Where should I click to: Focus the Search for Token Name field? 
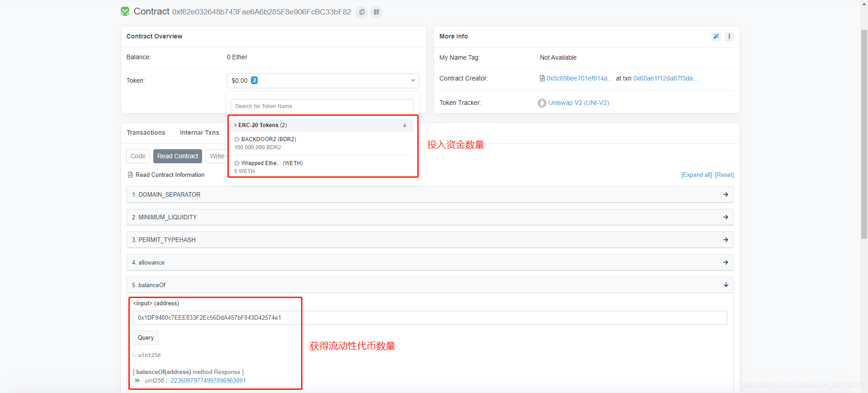coord(322,106)
